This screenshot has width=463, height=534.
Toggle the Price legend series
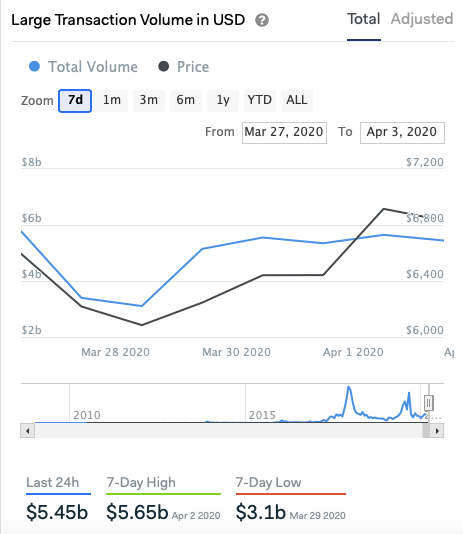coord(183,67)
